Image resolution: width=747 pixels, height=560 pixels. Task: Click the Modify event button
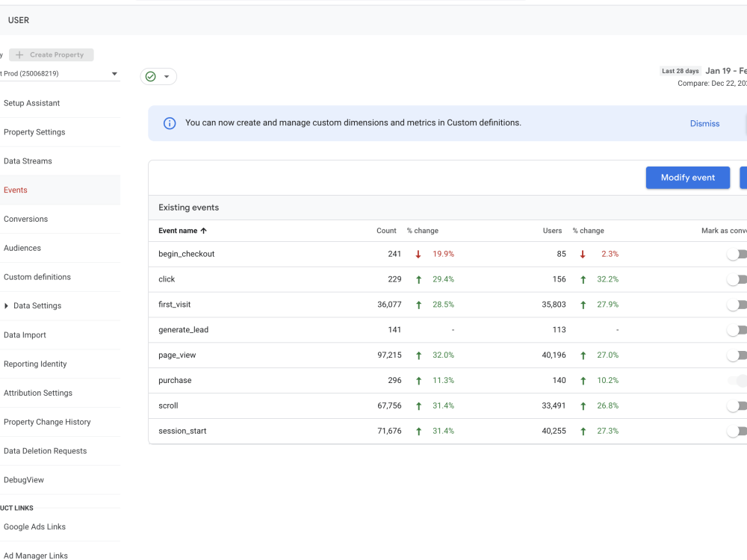687,177
